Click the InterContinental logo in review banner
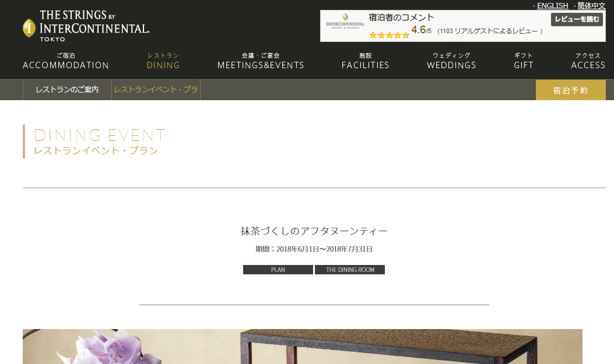614x364 pixels. (x=345, y=21)
